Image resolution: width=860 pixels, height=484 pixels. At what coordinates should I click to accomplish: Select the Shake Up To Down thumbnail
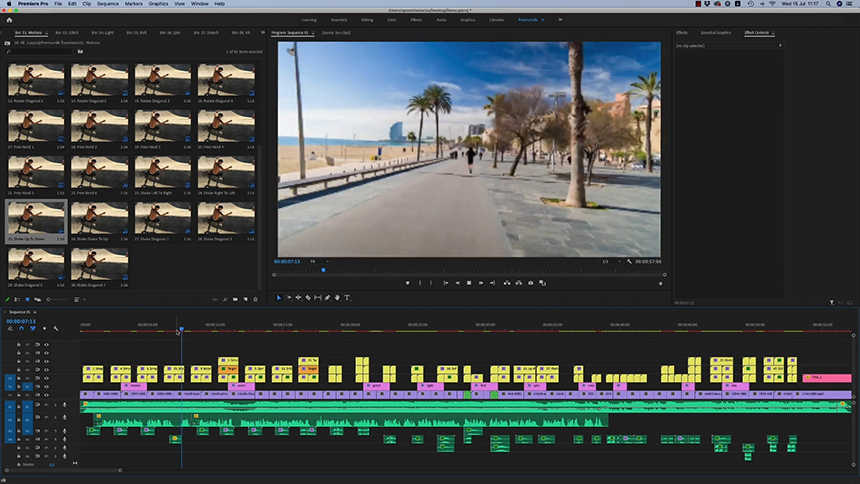coord(36,220)
